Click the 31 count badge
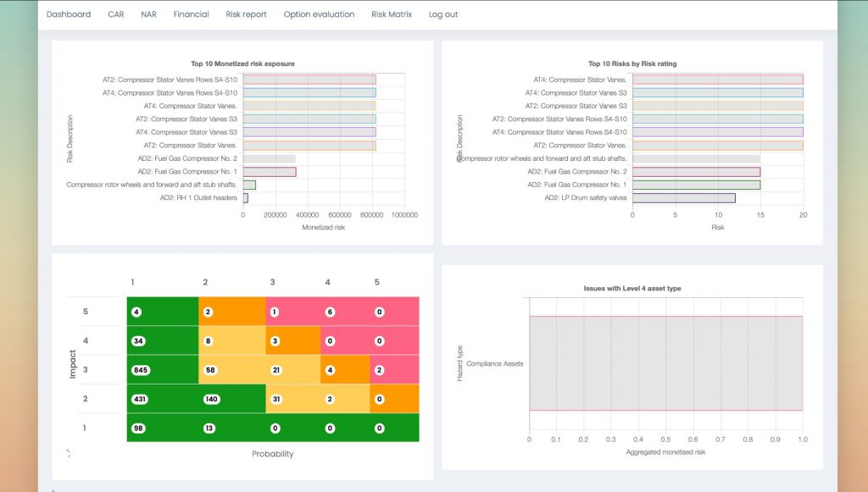Viewport: 868px width, 492px height. [276, 399]
